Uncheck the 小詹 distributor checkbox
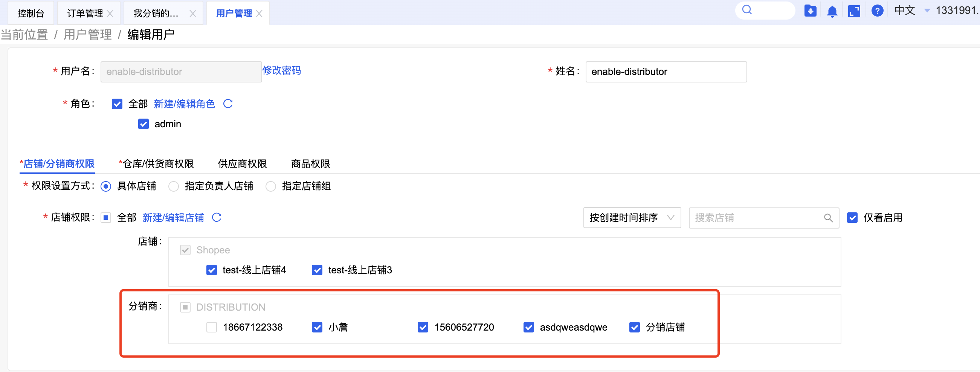This screenshot has width=980, height=372. pyautogui.click(x=317, y=327)
